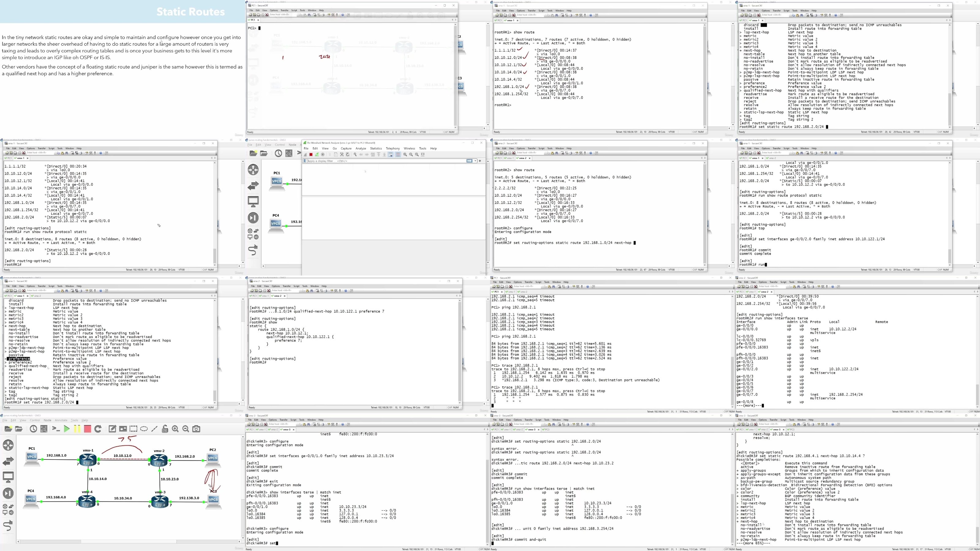
Task: Click the plus button beside Wireshark filter bar
Action: pyautogui.click(x=480, y=161)
